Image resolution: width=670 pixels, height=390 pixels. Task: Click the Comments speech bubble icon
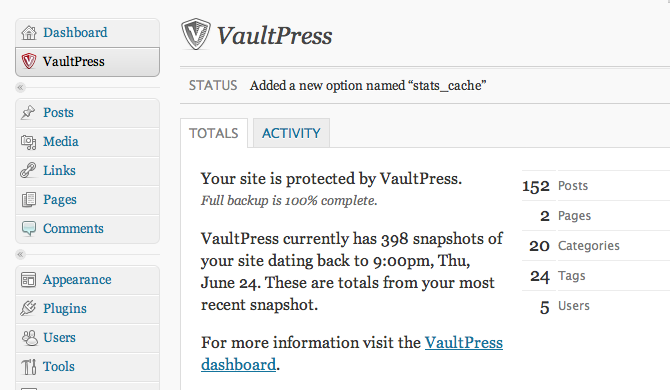29,229
